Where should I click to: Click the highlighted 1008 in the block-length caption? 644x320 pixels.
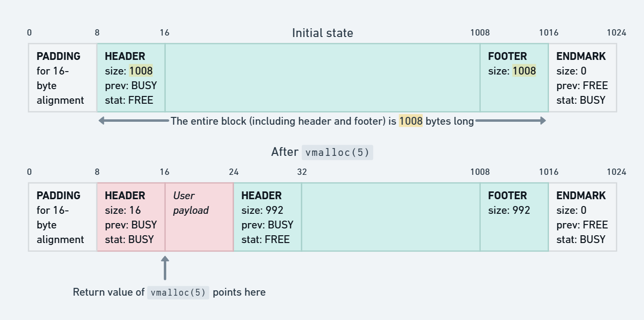click(x=410, y=121)
